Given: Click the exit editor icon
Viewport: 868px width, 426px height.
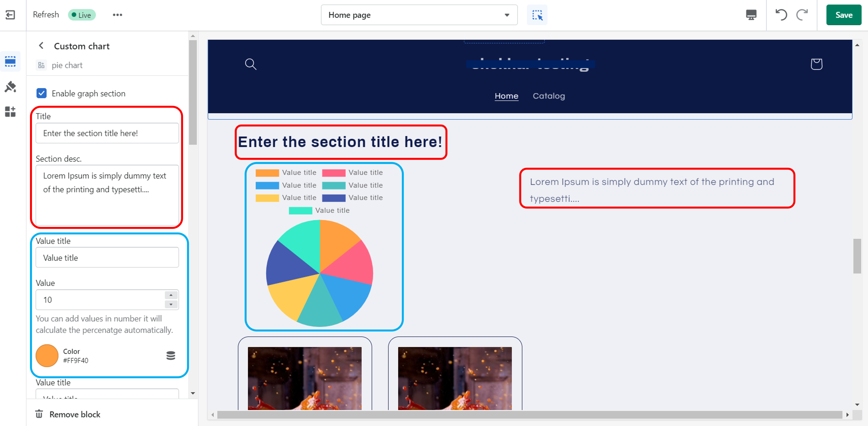Looking at the screenshot, I should (x=10, y=15).
